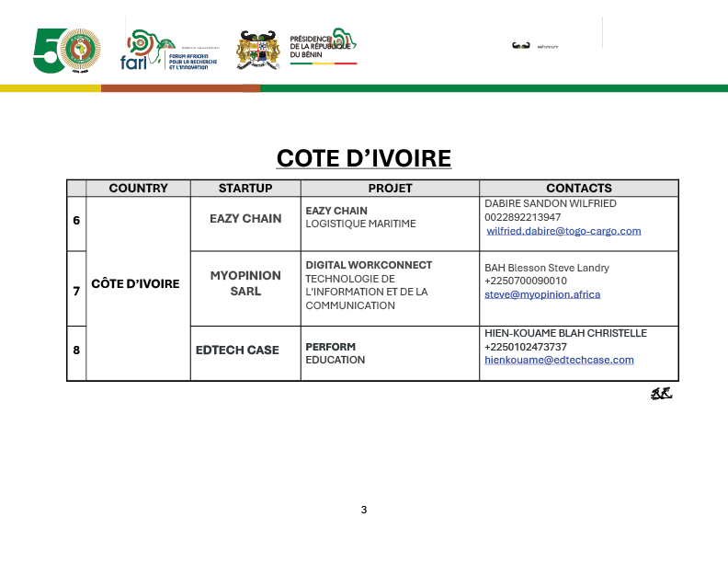The width and height of the screenshot is (728, 563).
Task: Select the STARTUP column header
Action: (245, 188)
